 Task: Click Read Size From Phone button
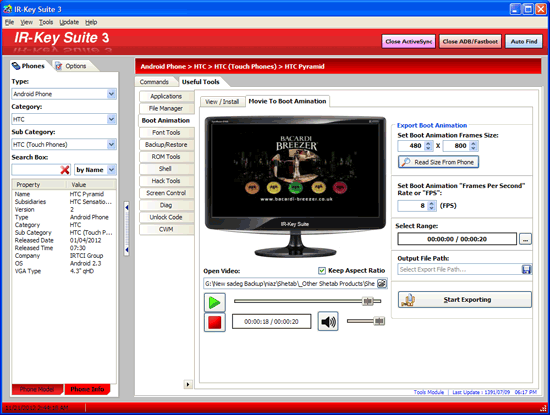pyautogui.click(x=438, y=162)
